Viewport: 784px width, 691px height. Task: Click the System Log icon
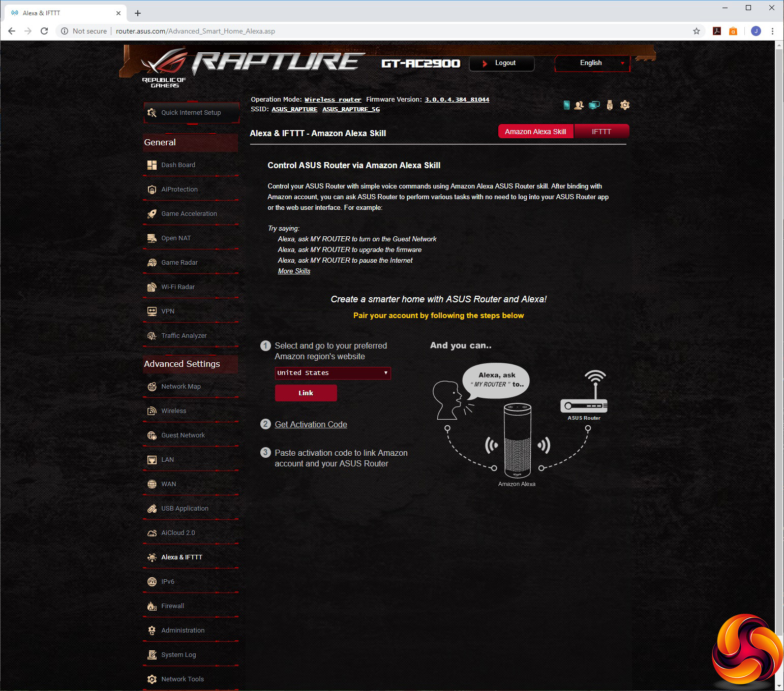152,655
